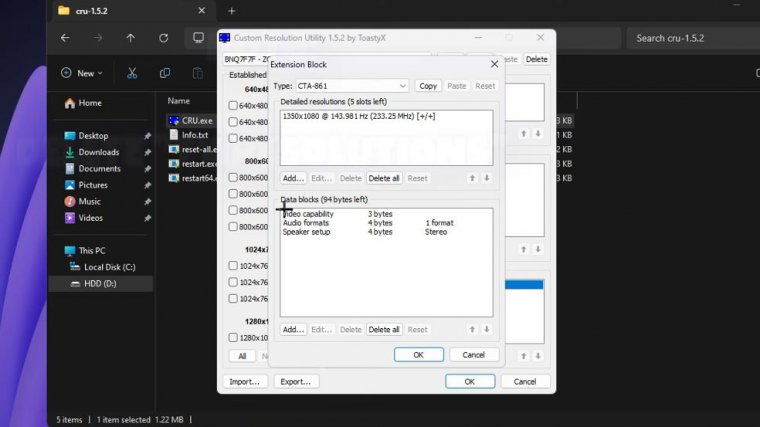Click the Search cru-1.5.2 field

click(690, 38)
